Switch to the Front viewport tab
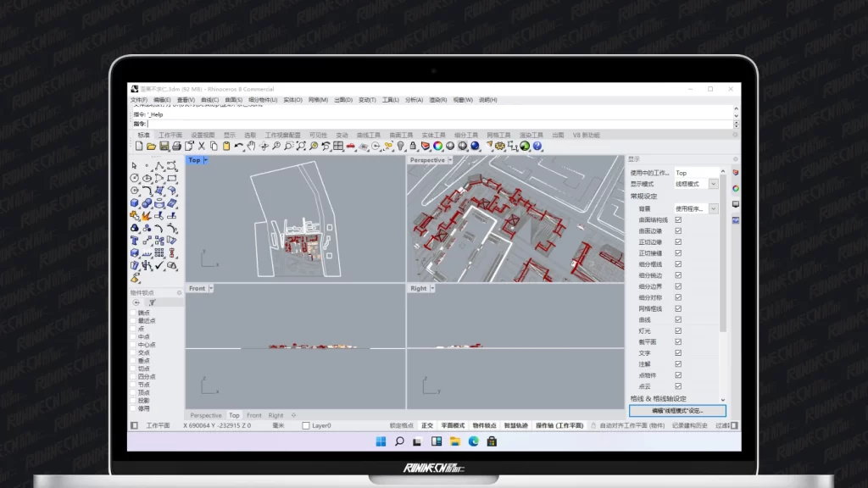 (x=254, y=415)
